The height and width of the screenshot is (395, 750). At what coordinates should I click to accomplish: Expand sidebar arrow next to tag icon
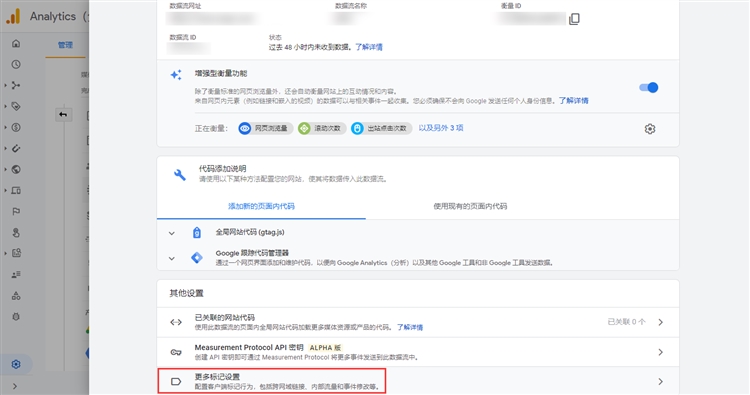5,106
